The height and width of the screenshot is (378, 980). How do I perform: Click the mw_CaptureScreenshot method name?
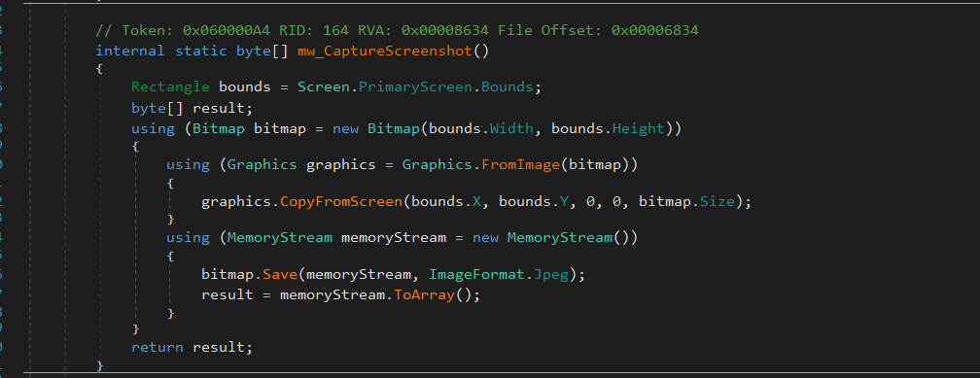tap(384, 52)
